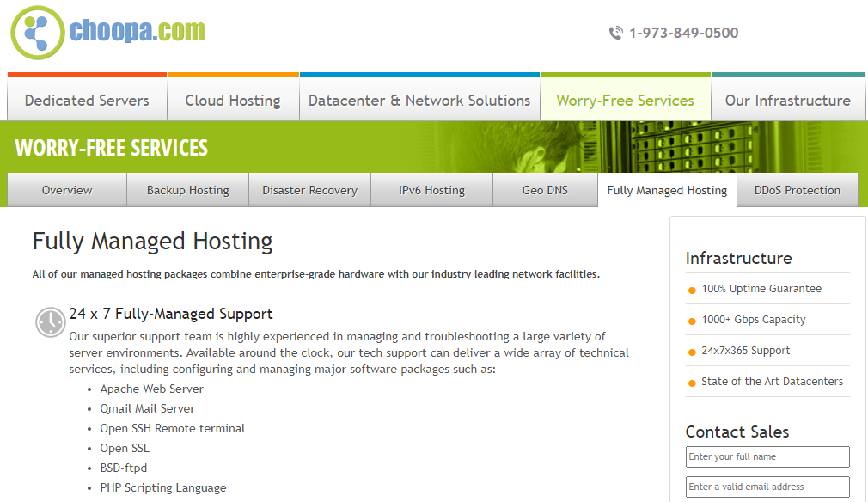868x502 pixels.
Task: Click PHP Scripting Language list item
Action: pyautogui.click(x=163, y=487)
